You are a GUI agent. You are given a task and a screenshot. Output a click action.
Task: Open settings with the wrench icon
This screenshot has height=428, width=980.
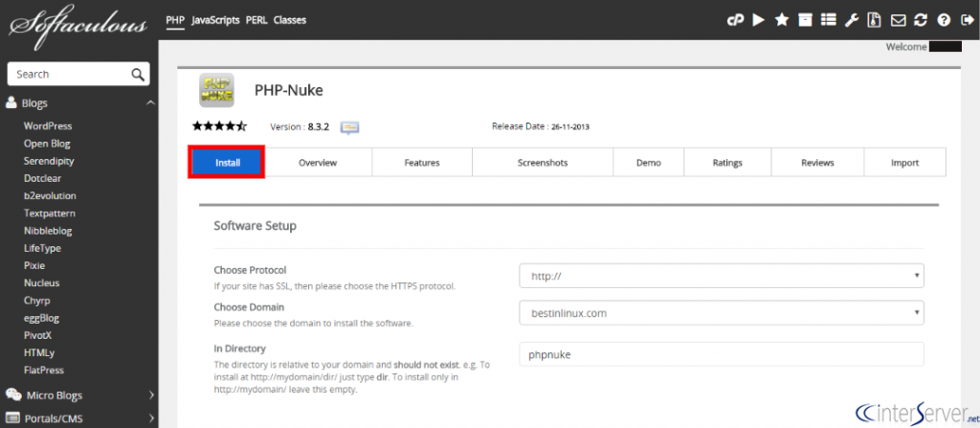851,20
